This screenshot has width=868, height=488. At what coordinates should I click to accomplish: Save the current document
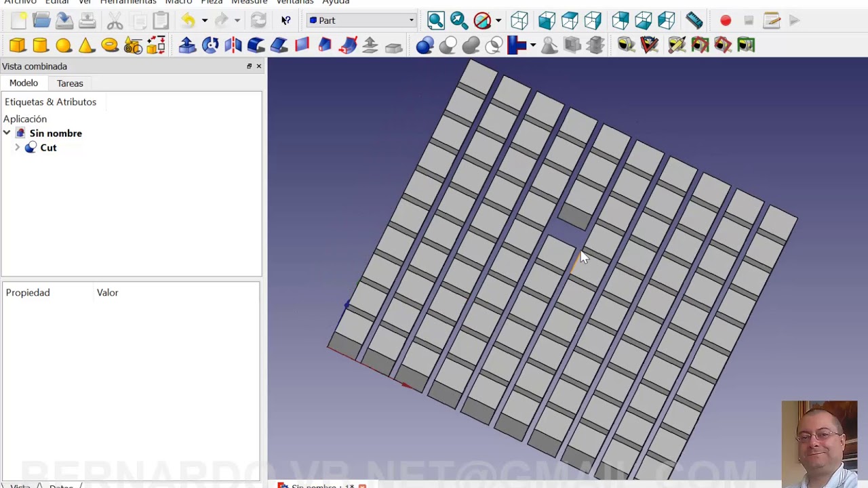(x=64, y=21)
